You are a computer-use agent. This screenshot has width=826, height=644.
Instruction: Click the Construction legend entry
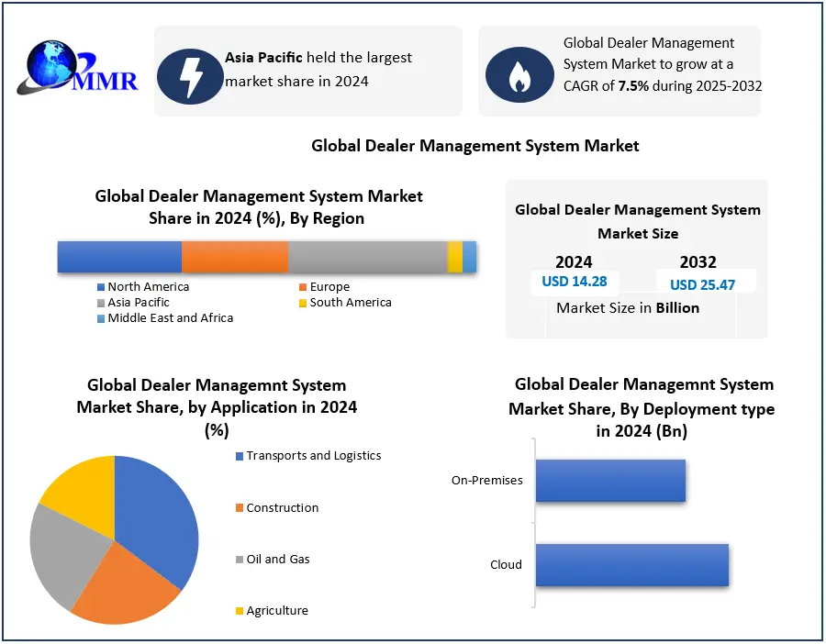click(x=282, y=507)
